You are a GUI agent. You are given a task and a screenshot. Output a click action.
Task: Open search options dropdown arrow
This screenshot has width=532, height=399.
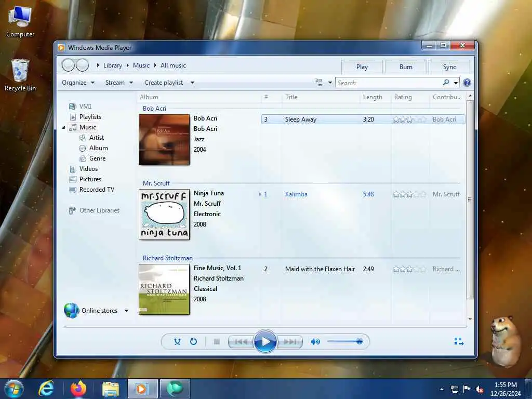point(456,83)
